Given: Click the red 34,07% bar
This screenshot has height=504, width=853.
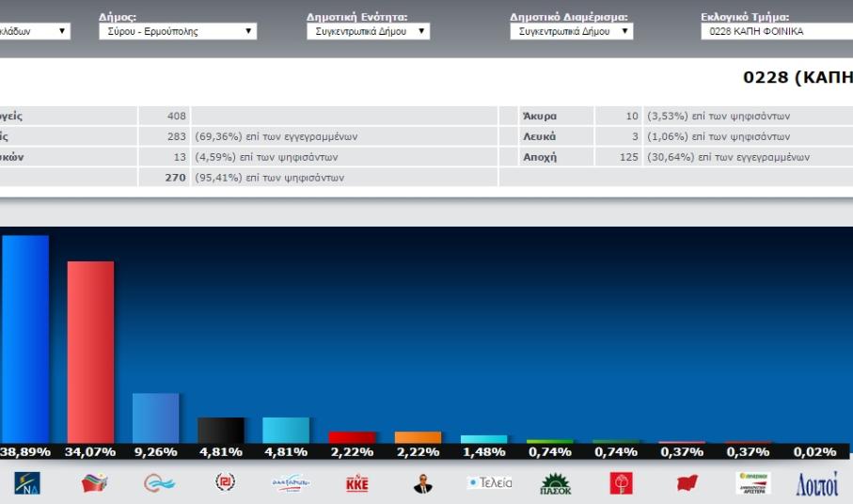Looking at the screenshot, I should [90, 353].
